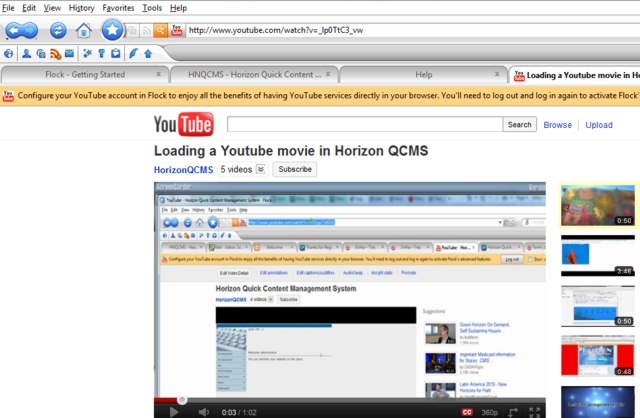Go forward using the blue forward arrow
The height and width of the screenshot is (418, 640).
(30, 30)
